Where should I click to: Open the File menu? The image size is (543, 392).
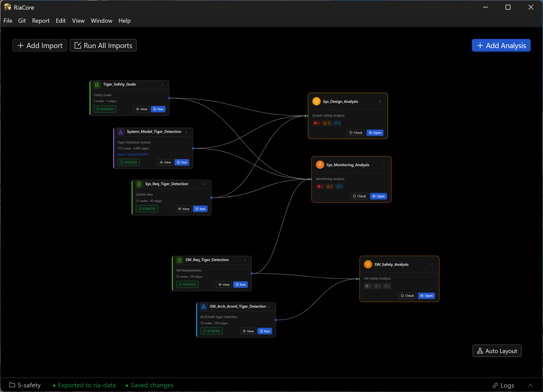tap(8, 21)
